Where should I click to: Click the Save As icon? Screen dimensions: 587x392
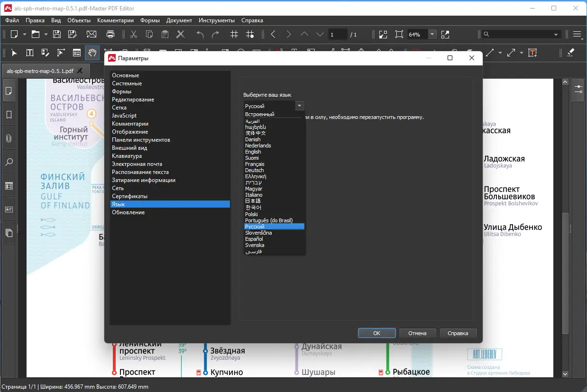pyautogui.click(x=72, y=34)
